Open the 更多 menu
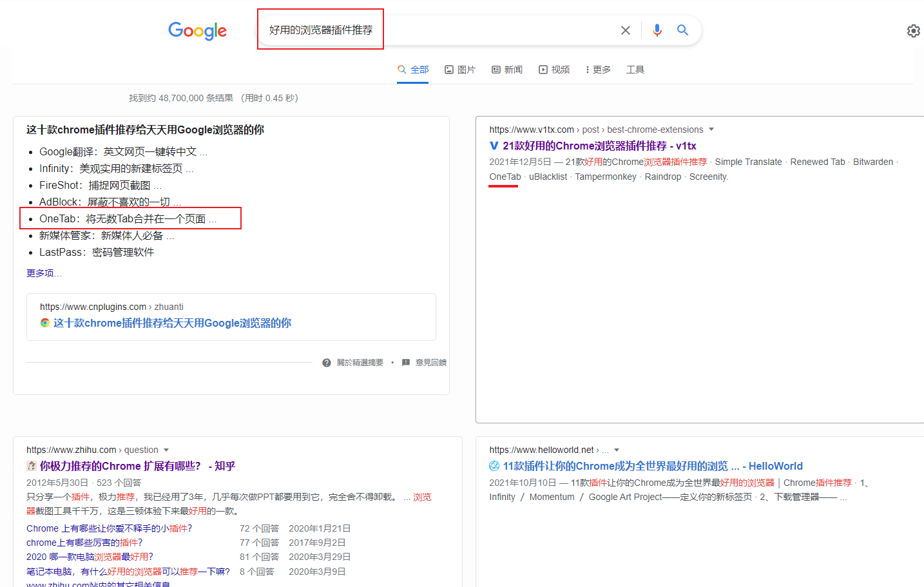Image resolution: width=924 pixels, height=587 pixels. pyautogui.click(x=598, y=70)
